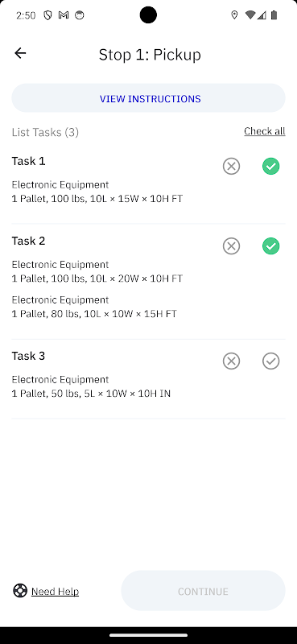
Task: Select the Task 3 heading
Action: (x=28, y=356)
